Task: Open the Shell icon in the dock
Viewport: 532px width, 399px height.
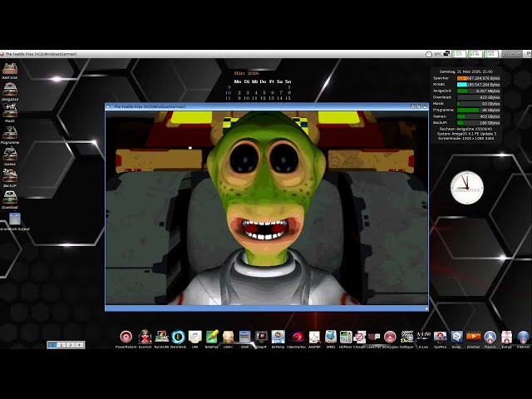Action: coord(245,337)
